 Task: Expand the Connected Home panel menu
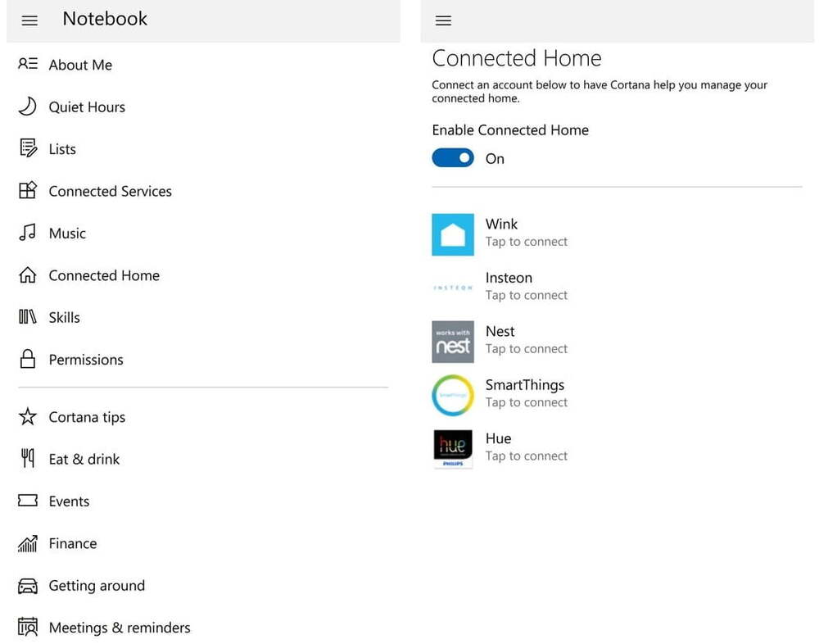point(443,20)
